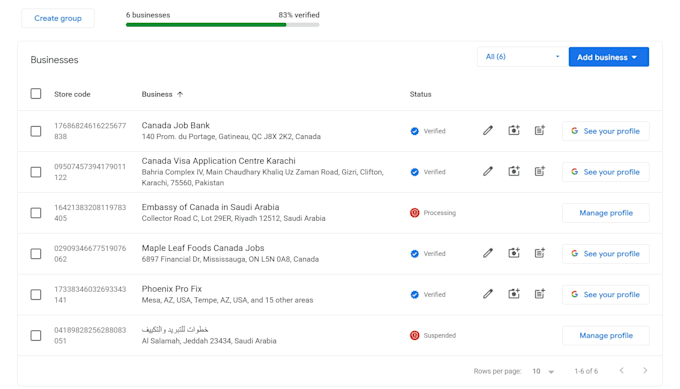Screen dimensions: 680x389
Task: Click the '6 businesses' label
Action: pyautogui.click(x=148, y=15)
